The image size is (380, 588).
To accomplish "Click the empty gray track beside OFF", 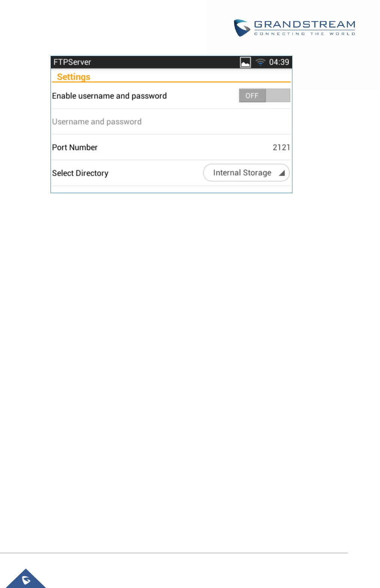I will pos(278,95).
